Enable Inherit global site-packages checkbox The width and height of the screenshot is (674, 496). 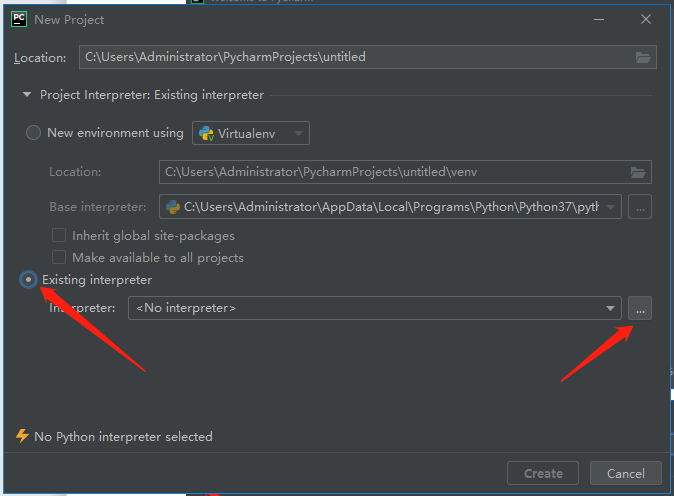point(59,236)
